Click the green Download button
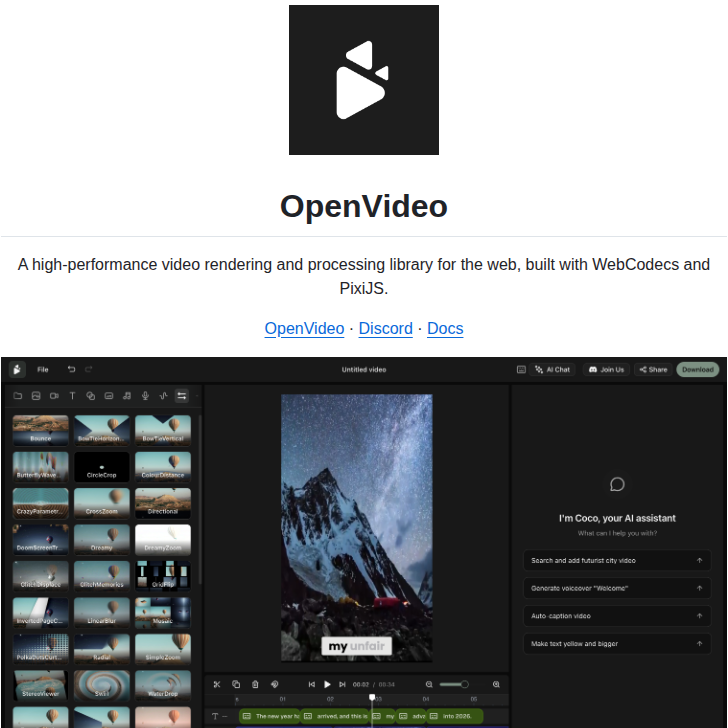The width and height of the screenshot is (728, 728). (x=698, y=370)
